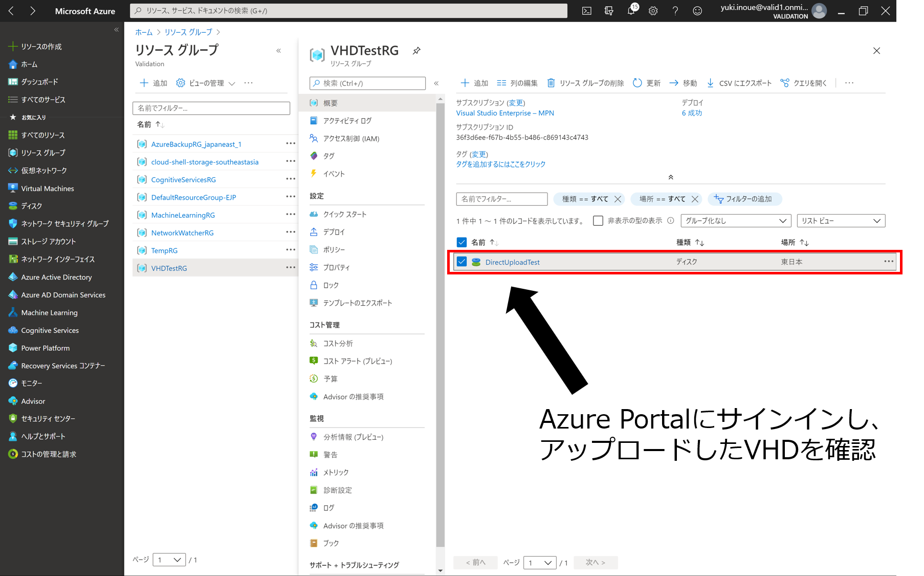This screenshot has height=576, width=924.
Task: Click タグを追加するにはここをクリック
Action: point(501,164)
